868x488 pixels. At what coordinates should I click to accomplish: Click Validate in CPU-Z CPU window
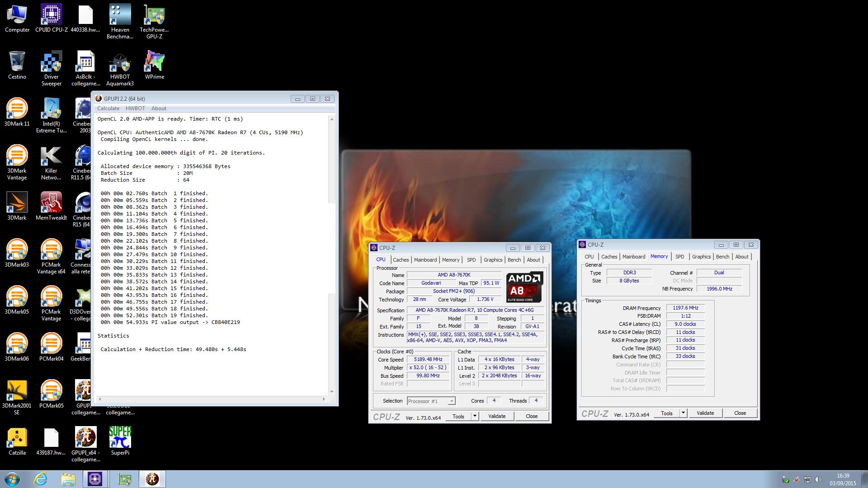pyautogui.click(x=497, y=416)
